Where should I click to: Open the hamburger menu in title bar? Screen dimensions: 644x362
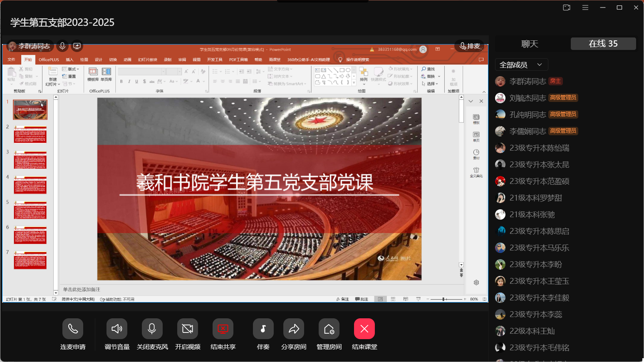pyautogui.click(x=585, y=7)
